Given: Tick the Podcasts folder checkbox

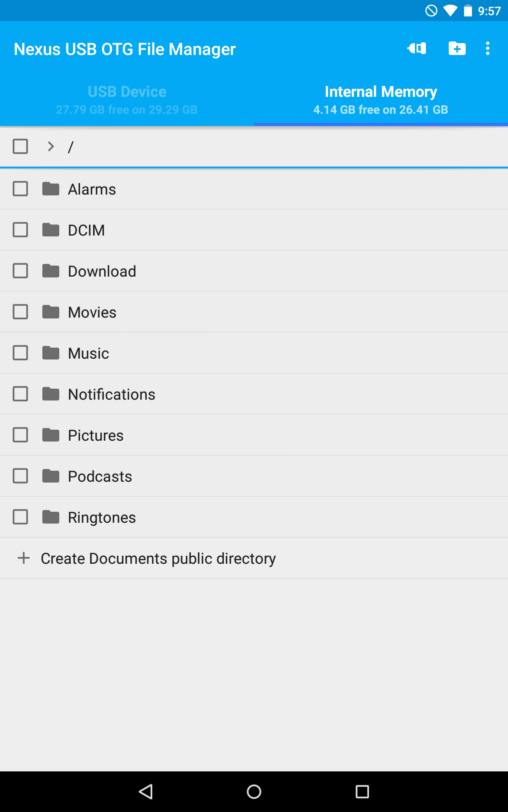Looking at the screenshot, I should (x=20, y=476).
